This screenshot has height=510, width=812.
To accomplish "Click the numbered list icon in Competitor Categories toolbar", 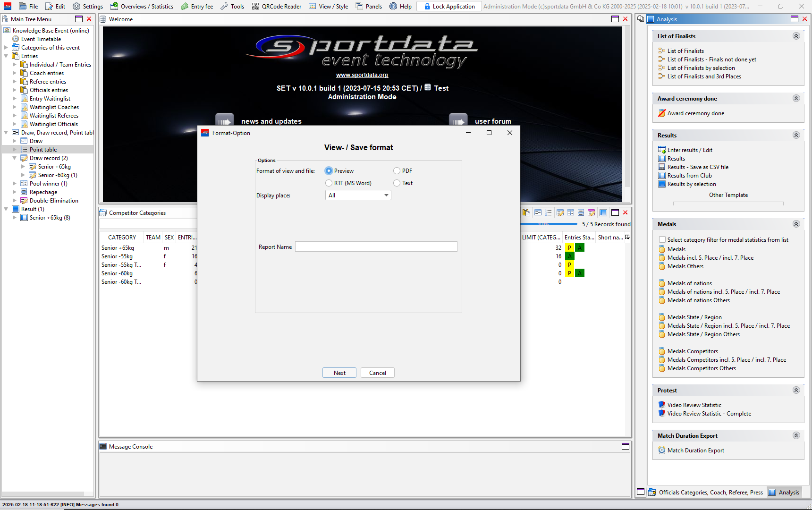I will pos(548,213).
